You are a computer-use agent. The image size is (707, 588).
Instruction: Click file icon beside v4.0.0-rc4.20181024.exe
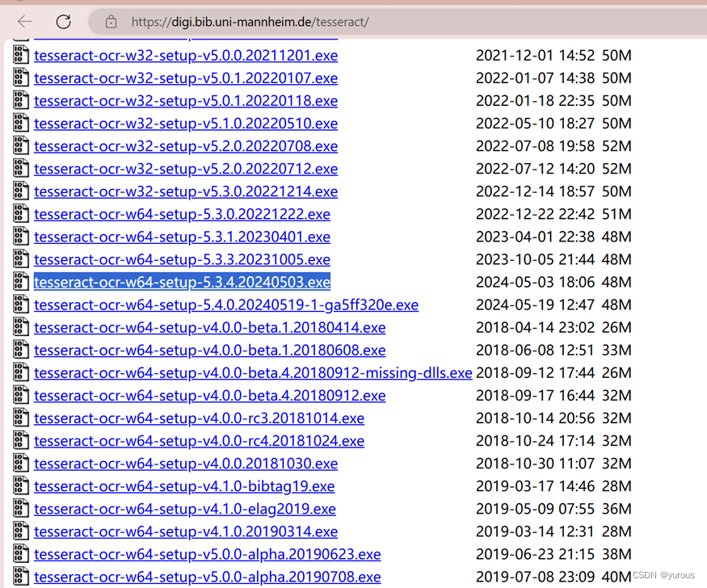(x=21, y=440)
